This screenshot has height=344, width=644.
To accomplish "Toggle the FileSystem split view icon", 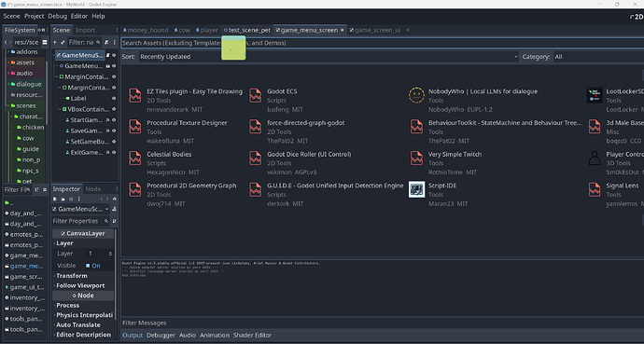I will 45,42.
